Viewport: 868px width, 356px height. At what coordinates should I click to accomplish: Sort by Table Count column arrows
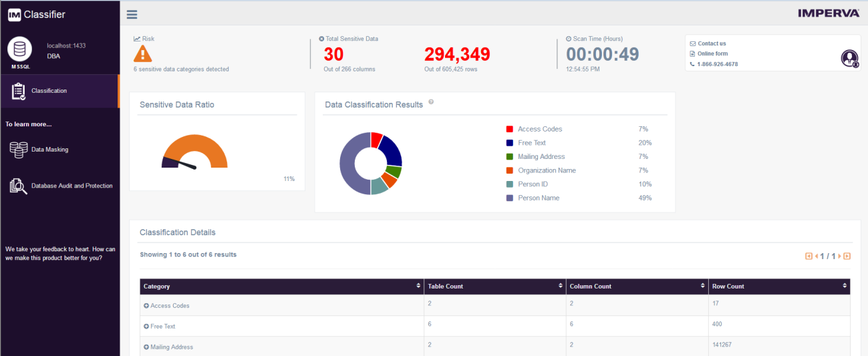(561, 286)
